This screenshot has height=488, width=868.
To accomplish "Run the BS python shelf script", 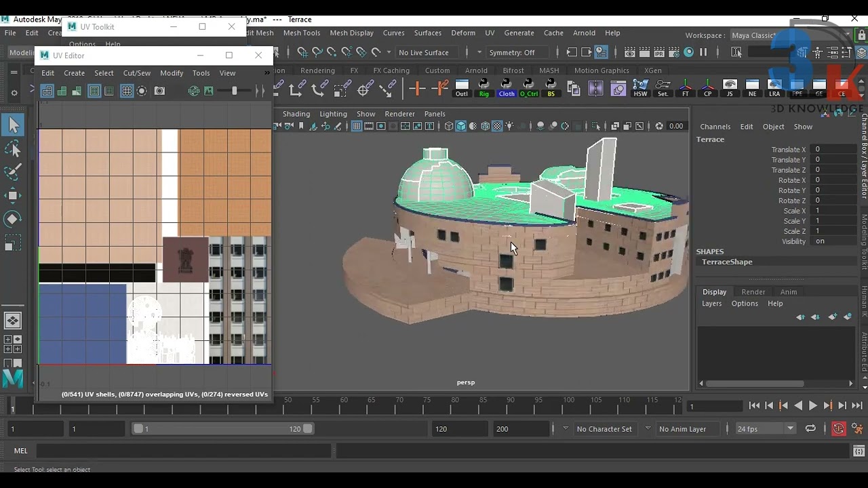I will pos(551,88).
